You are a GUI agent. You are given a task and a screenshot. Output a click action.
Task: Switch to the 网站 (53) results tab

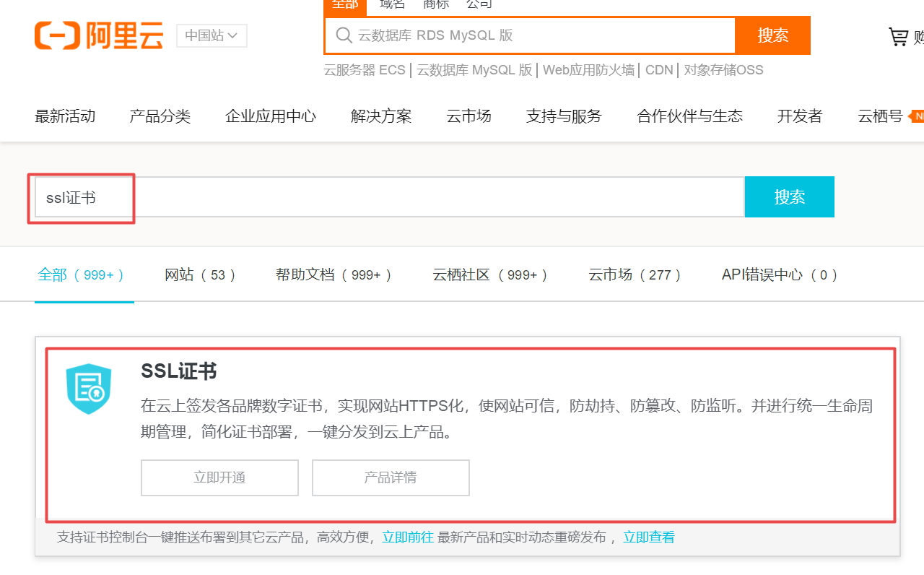(x=201, y=275)
